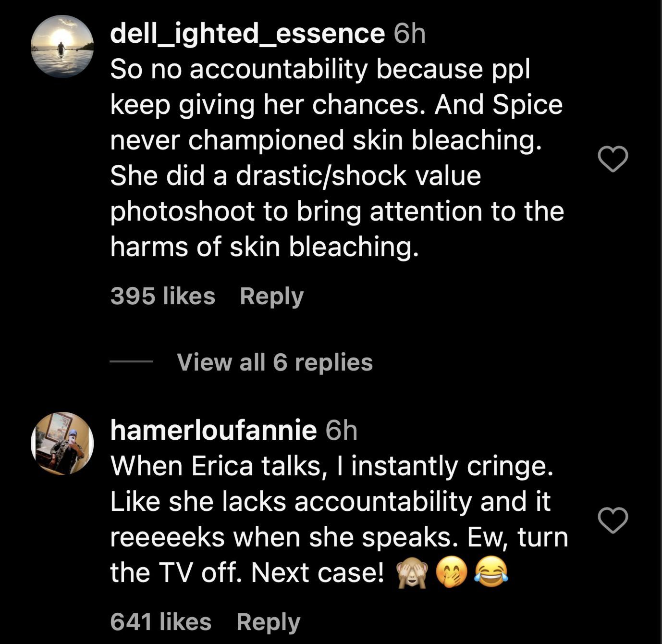Reply to the skin bleaching comment

[x=271, y=296]
